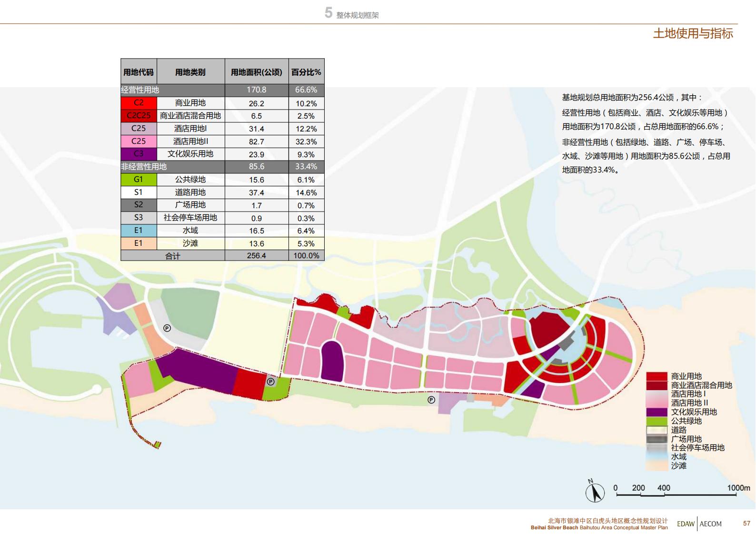The height and width of the screenshot is (535, 756).
Task: Click the 1000m scale bar label
Action: pyautogui.click(x=738, y=488)
